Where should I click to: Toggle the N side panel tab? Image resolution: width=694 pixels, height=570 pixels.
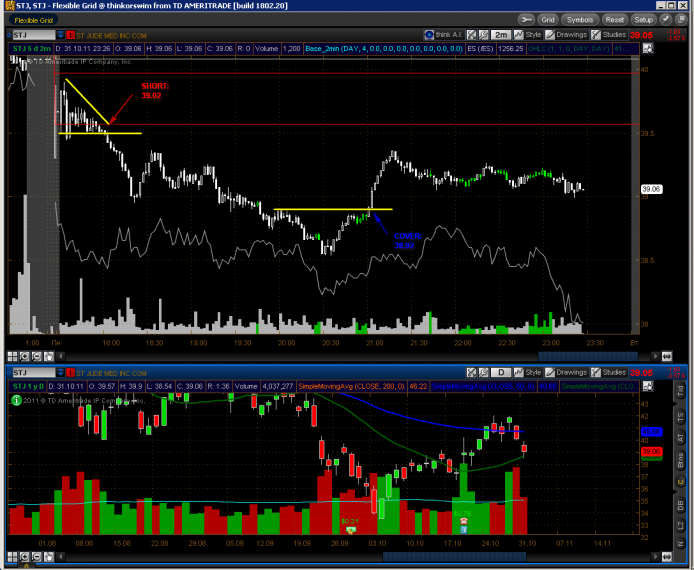[680, 544]
